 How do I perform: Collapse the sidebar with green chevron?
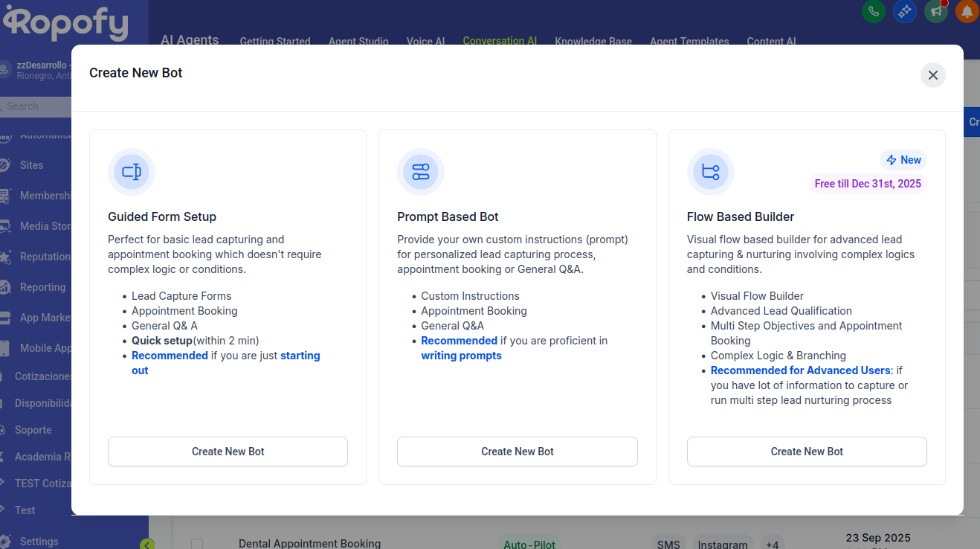click(147, 544)
